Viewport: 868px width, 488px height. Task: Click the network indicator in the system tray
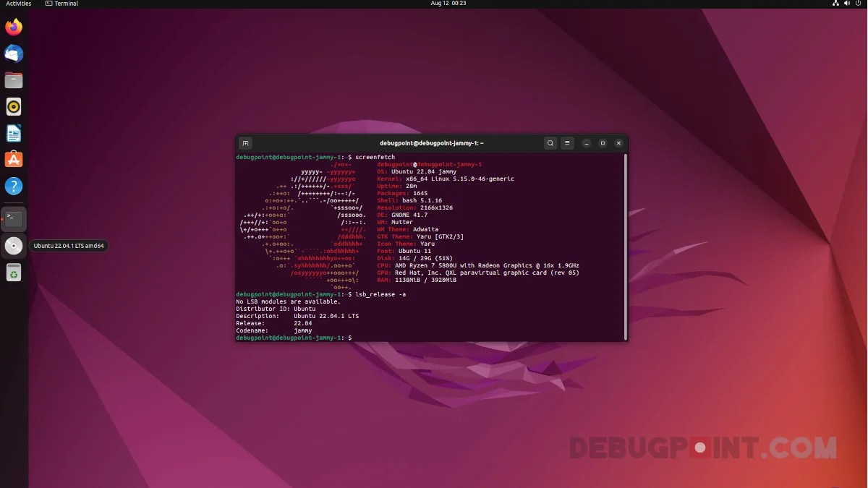point(835,3)
